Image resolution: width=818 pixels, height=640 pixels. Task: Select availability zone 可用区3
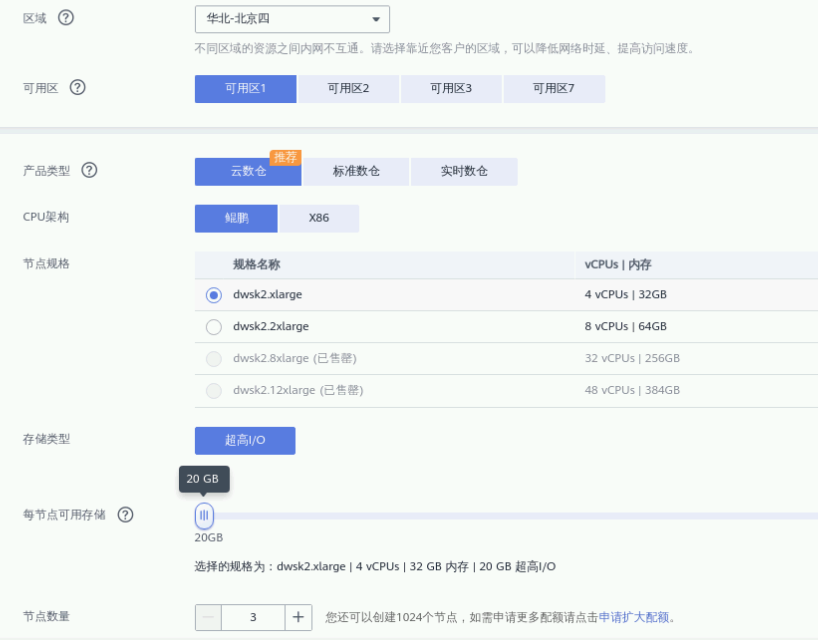[x=451, y=89]
